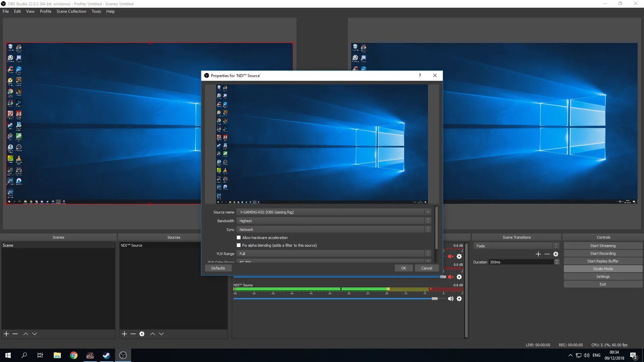The width and height of the screenshot is (644, 362).
Task: Click the gear icon next to first audio mixer track
Action: [459, 256]
